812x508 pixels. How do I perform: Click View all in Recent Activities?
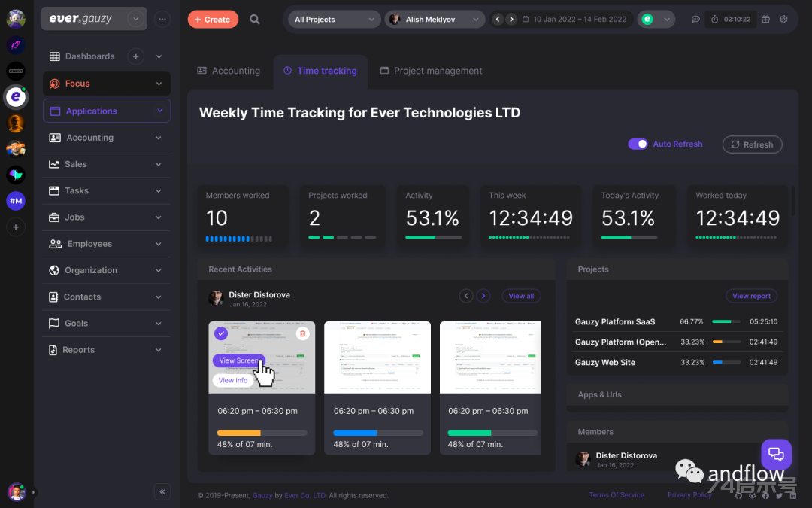(x=521, y=296)
